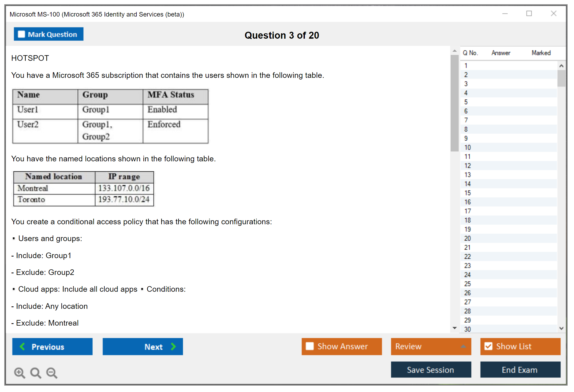574x392 pixels.
Task: Click the End Exam button
Action: (x=520, y=370)
